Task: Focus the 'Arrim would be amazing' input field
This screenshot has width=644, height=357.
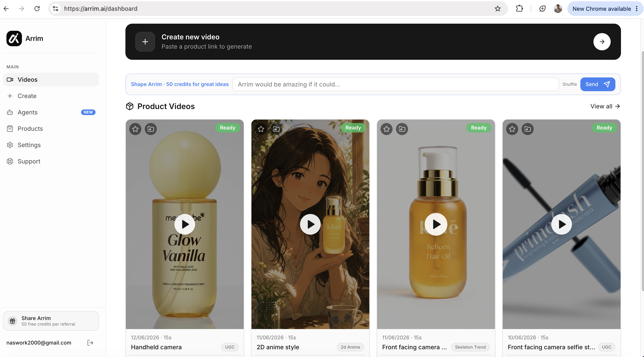Action: tap(396, 84)
